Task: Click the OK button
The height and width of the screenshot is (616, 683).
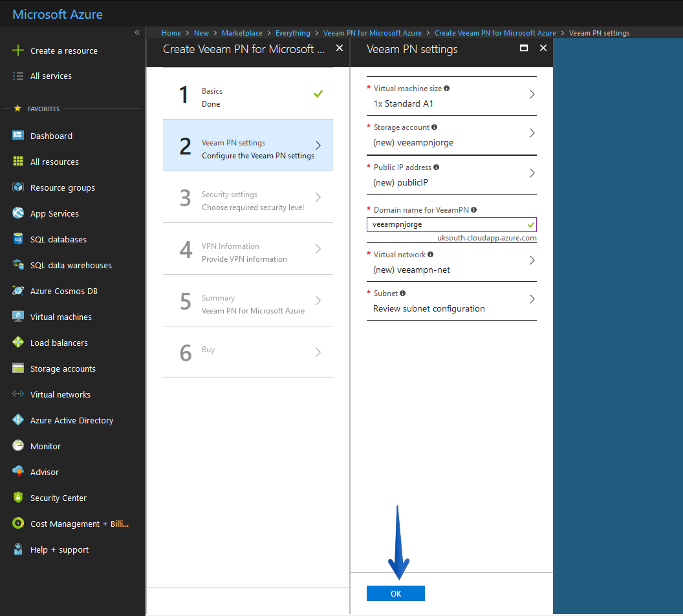Action: (x=396, y=593)
